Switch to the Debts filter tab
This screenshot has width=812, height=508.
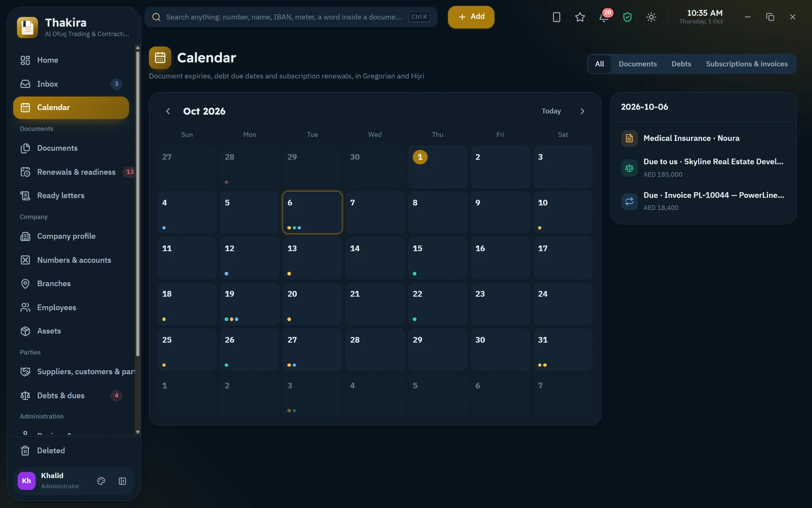coord(681,64)
